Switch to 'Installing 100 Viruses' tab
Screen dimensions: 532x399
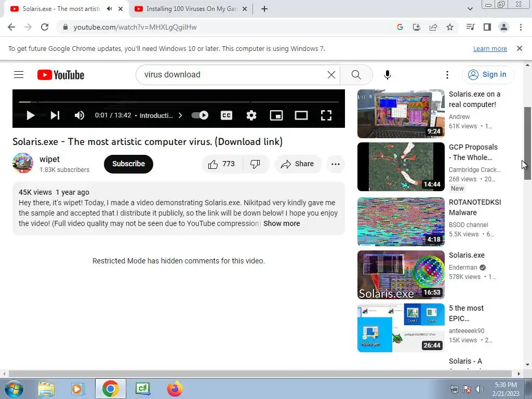(x=191, y=9)
